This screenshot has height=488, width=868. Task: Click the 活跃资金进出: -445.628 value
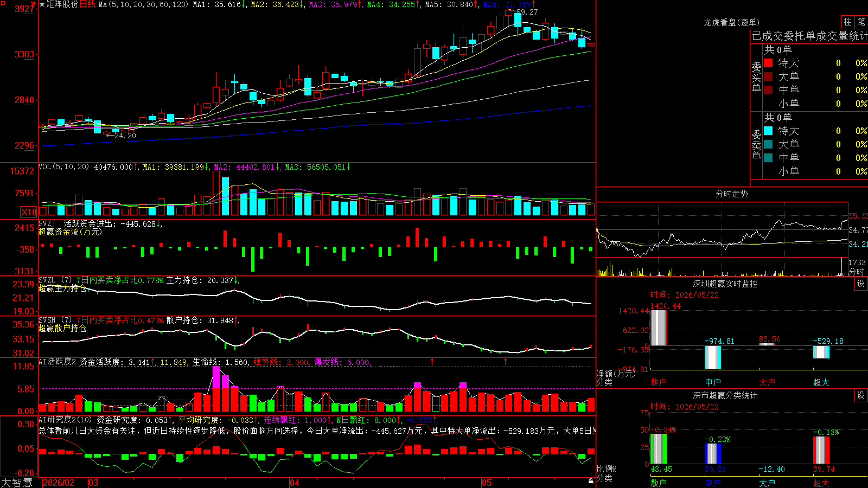coord(110,224)
